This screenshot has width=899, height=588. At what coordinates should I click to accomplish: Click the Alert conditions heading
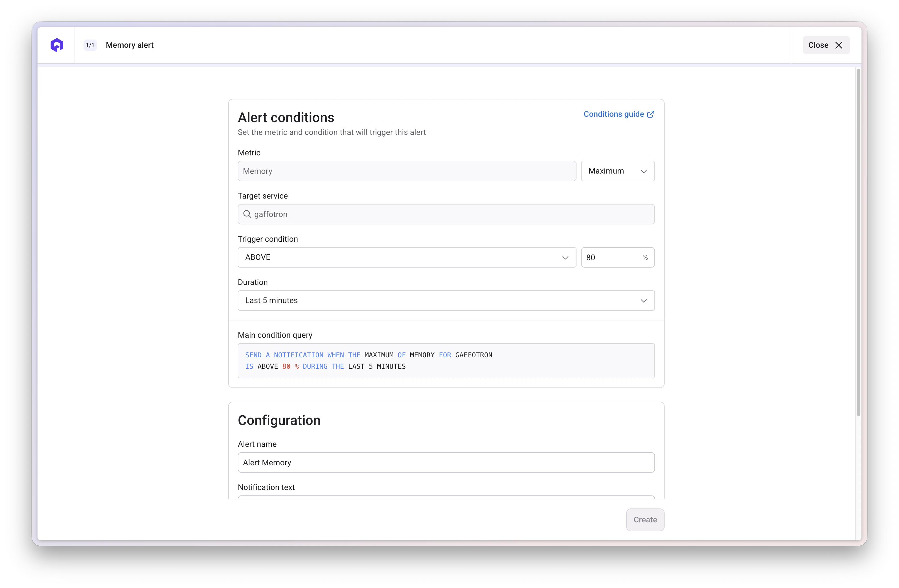coord(286,117)
